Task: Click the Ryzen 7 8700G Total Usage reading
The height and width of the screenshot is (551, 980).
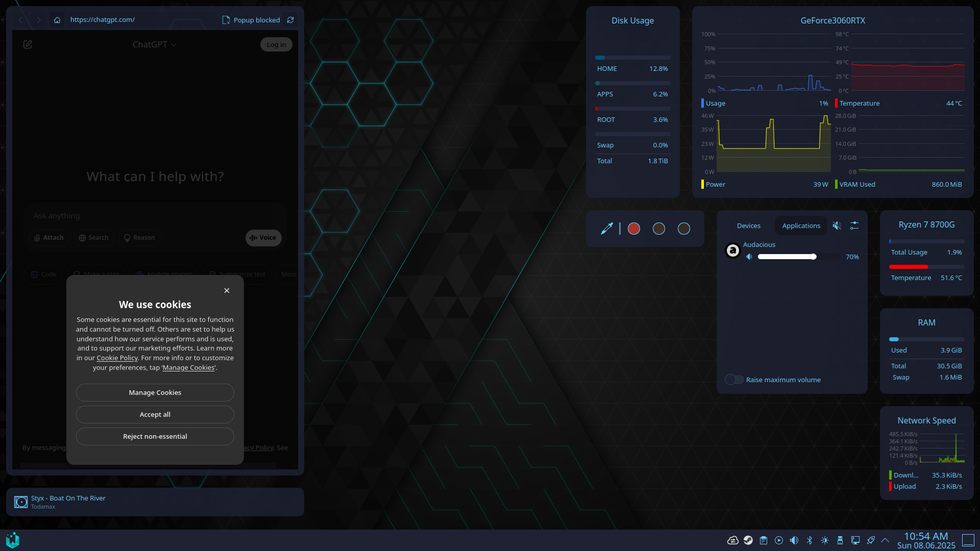Action: [926, 253]
